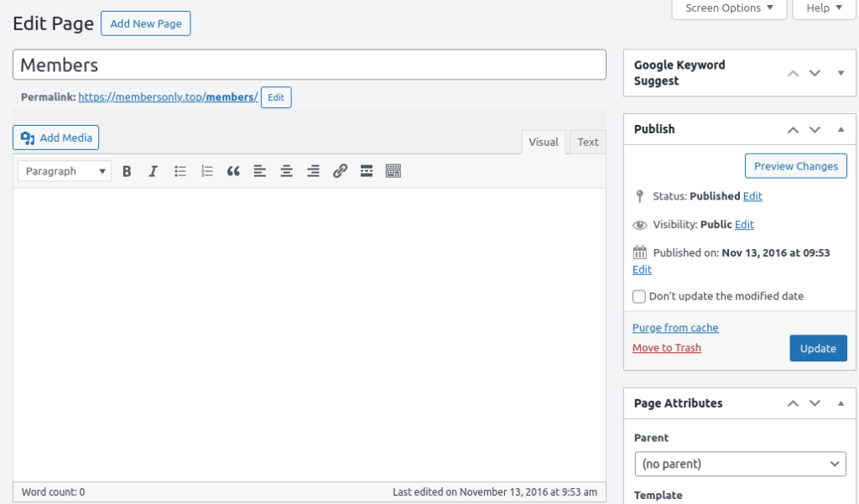The image size is (859, 504).
Task: Insert a blockquote
Action: (233, 171)
